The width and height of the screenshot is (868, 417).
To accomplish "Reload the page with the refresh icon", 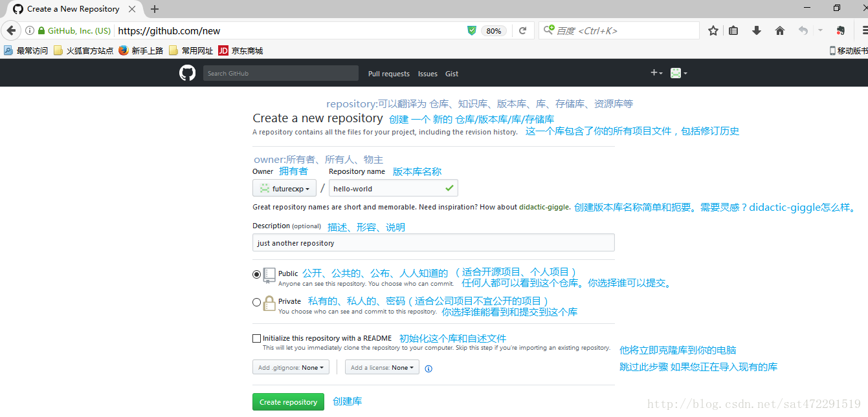I will (x=523, y=30).
